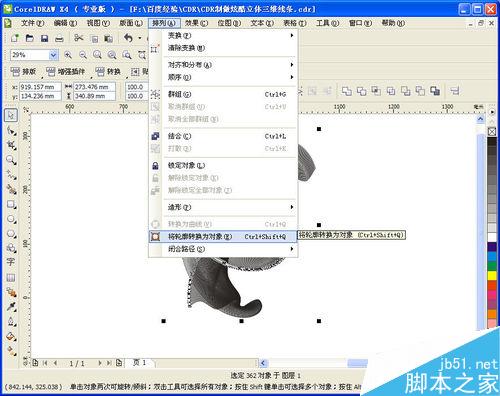
Task: Open the undo history dropdown arrow
Action: pyautogui.click(x=140, y=38)
